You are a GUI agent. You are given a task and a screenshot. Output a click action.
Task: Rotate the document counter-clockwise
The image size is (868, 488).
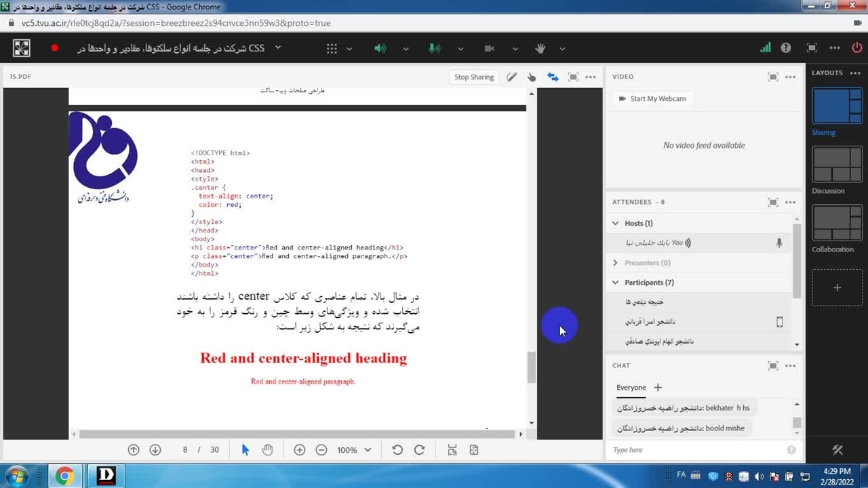tap(397, 450)
